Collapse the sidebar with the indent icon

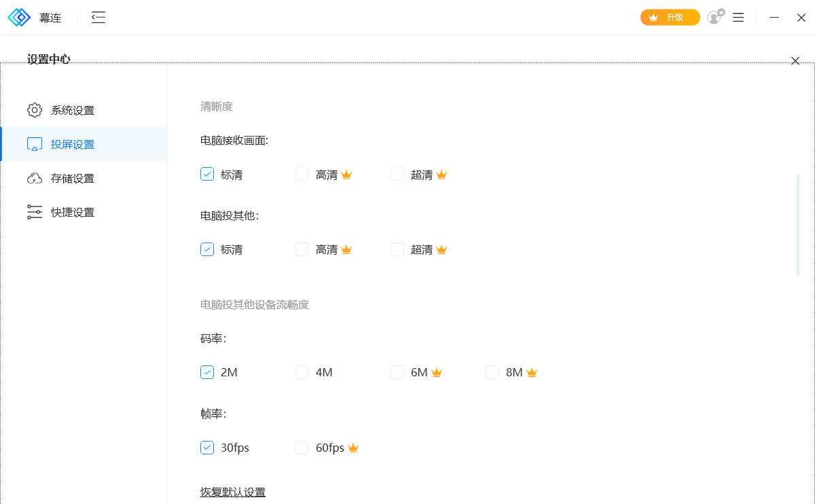pos(98,18)
